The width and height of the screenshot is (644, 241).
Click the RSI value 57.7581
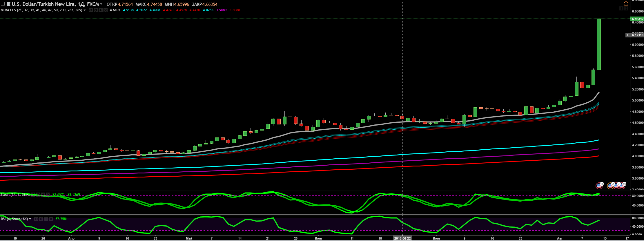point(61,219)
